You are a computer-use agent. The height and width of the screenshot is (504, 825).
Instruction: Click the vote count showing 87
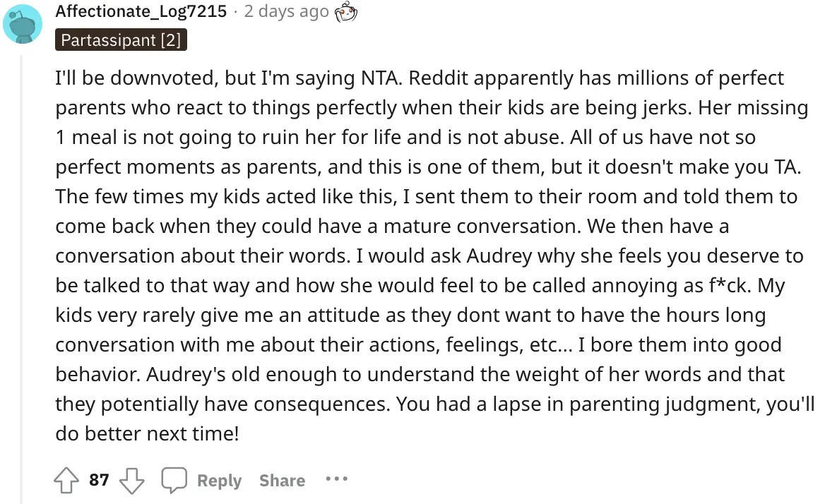100,481
